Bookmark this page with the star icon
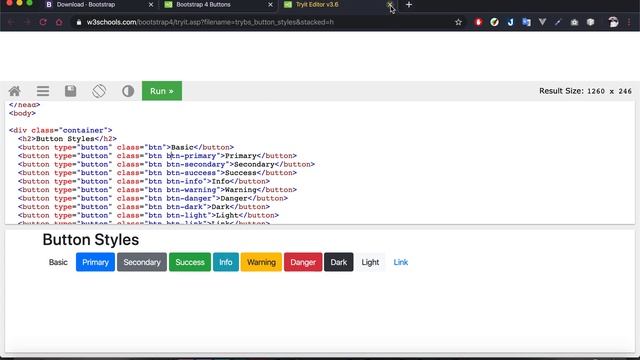The width and height of the screenshot is (640, 360). 458,22
